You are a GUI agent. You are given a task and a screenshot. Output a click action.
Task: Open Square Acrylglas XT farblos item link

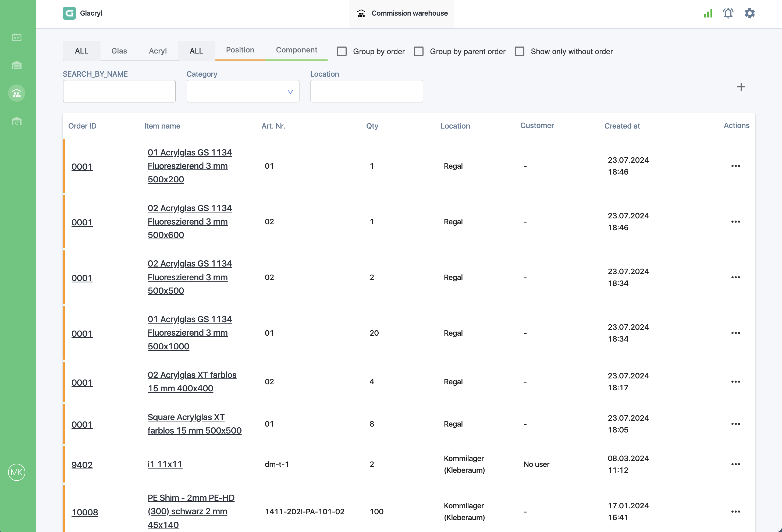tap(194, 424)
